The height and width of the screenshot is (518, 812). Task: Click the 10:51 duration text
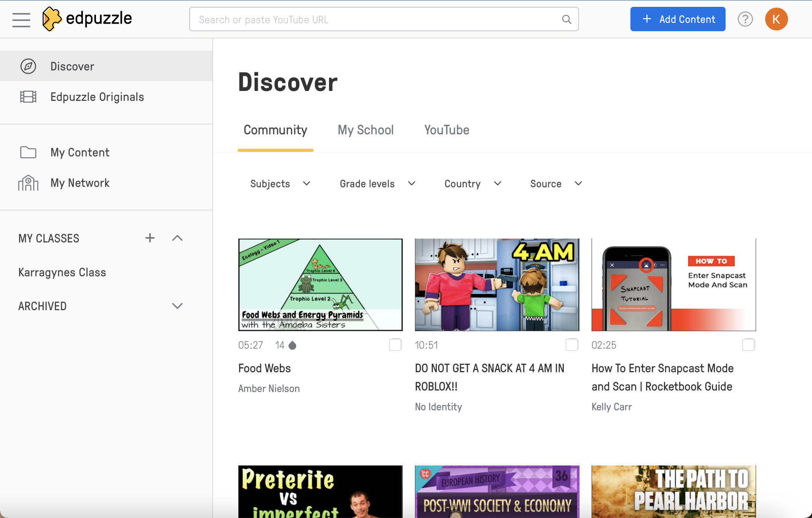[426, 345]
